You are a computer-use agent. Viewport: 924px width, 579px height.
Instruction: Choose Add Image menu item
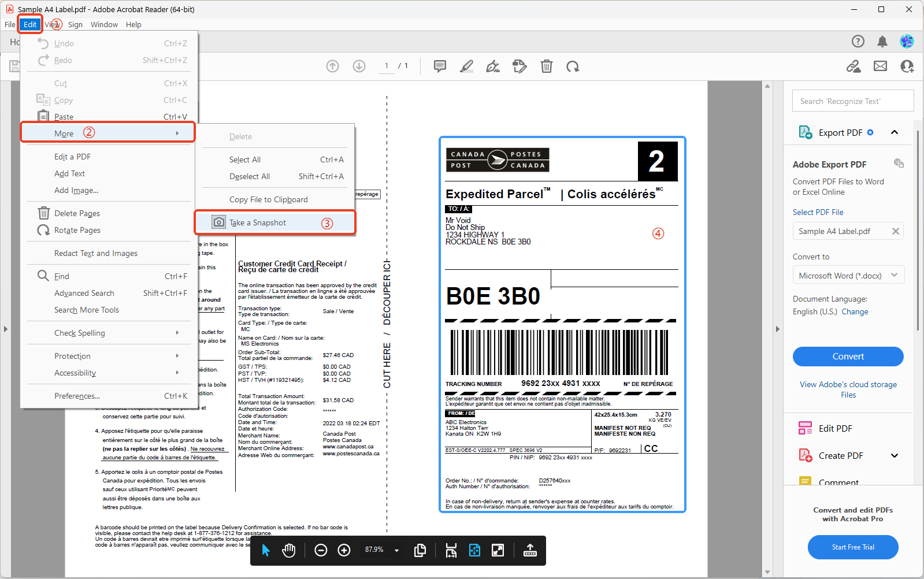108,190
